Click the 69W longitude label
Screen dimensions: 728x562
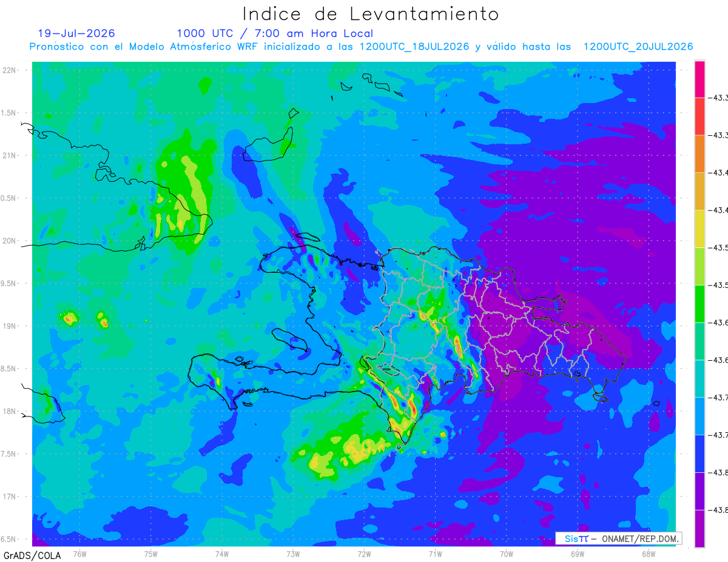coord(577,554)
